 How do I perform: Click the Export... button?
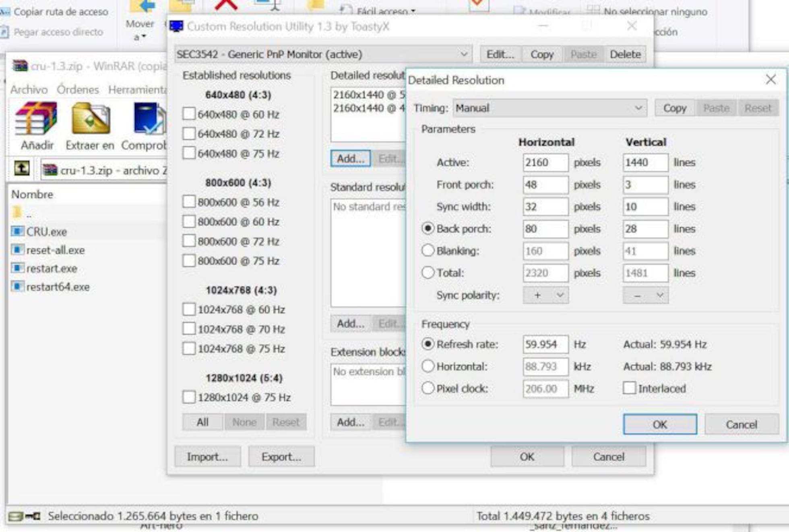pyautogui.click(x=281, y=456)
